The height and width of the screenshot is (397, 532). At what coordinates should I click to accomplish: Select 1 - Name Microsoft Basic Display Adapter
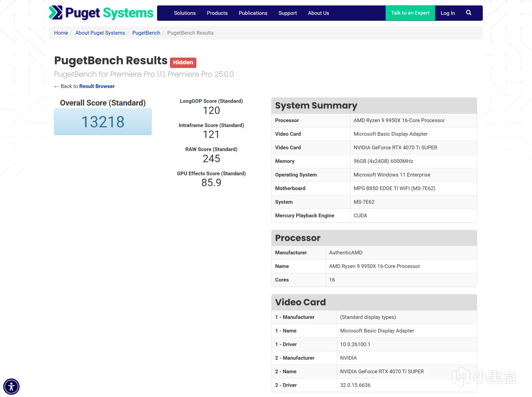tap(377, 331)
